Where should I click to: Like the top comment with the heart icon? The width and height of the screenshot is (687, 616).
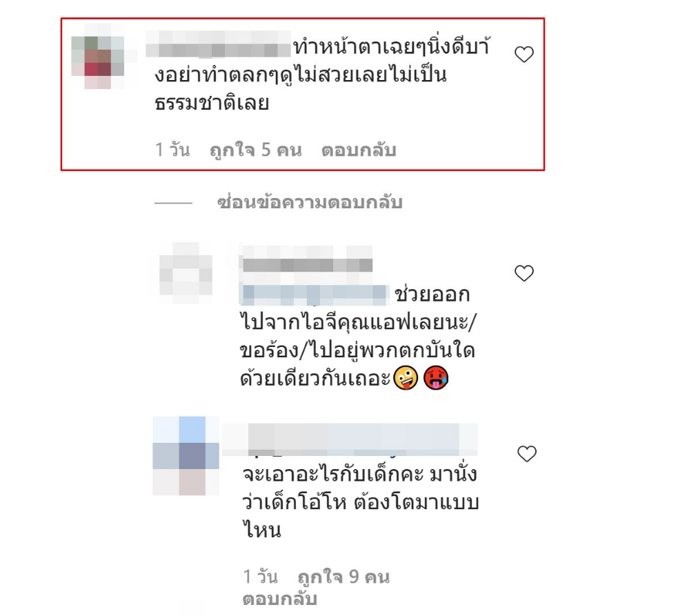(x=524, y=54)
